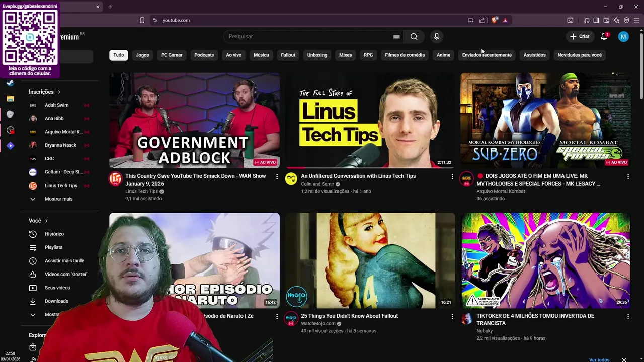644x362 pixels.
Task: Open Bryanna Nasck channel in sidebar
Action: point(60,145)
